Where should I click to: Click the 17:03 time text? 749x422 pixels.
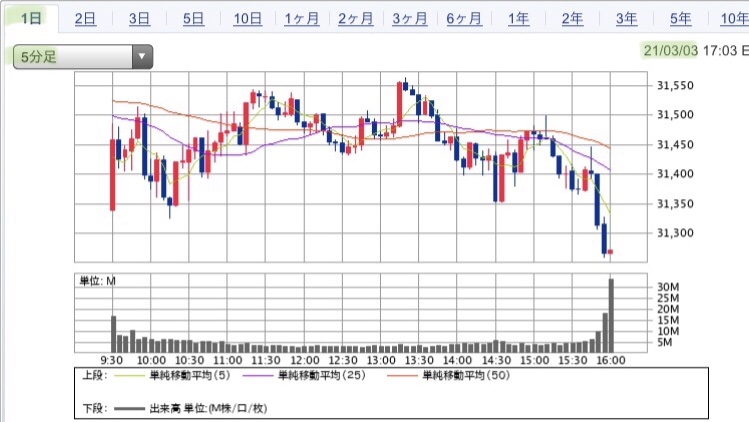click(720, 50)
